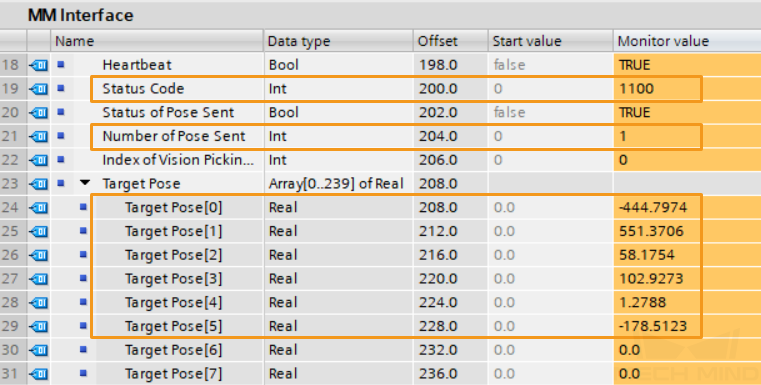Click the tag icon in the Target Pose[0] row

[38, 208]
